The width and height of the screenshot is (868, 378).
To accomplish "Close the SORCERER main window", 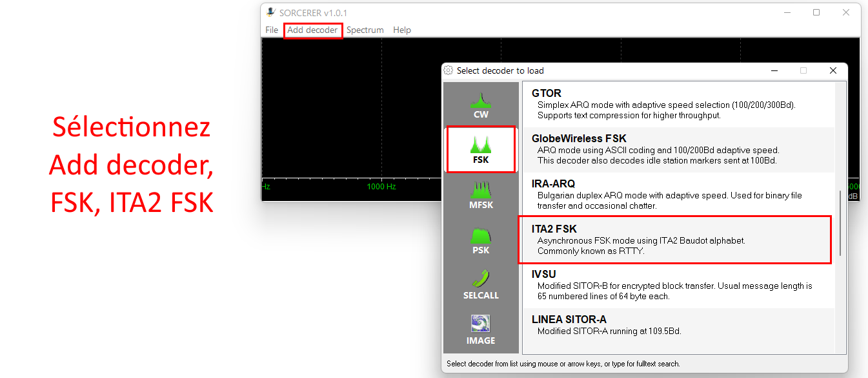I will [846, 12].
